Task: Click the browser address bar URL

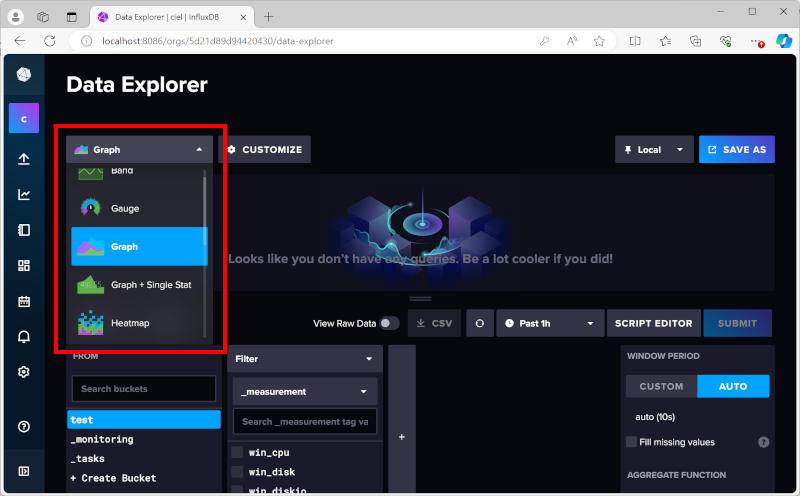Action: tap(217, 41)
